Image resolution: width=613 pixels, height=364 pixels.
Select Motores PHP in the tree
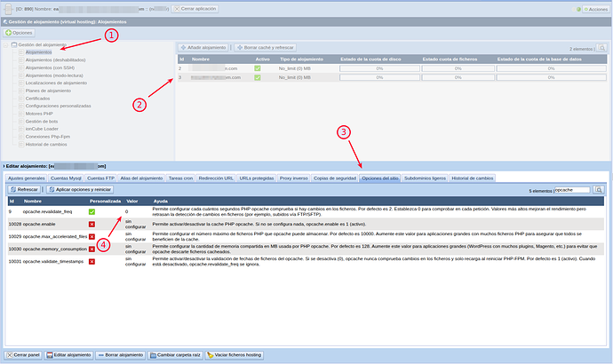(41, 113)
